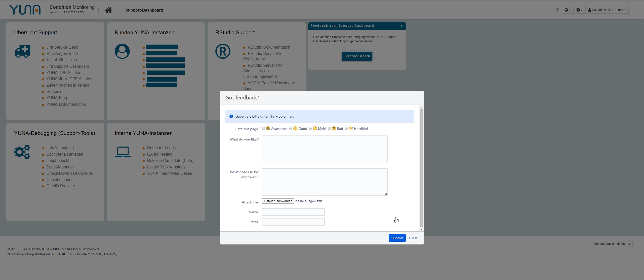Click Dateien auswählen file button
Viewport: 644px width, 280px height.
tap(278, 201)
